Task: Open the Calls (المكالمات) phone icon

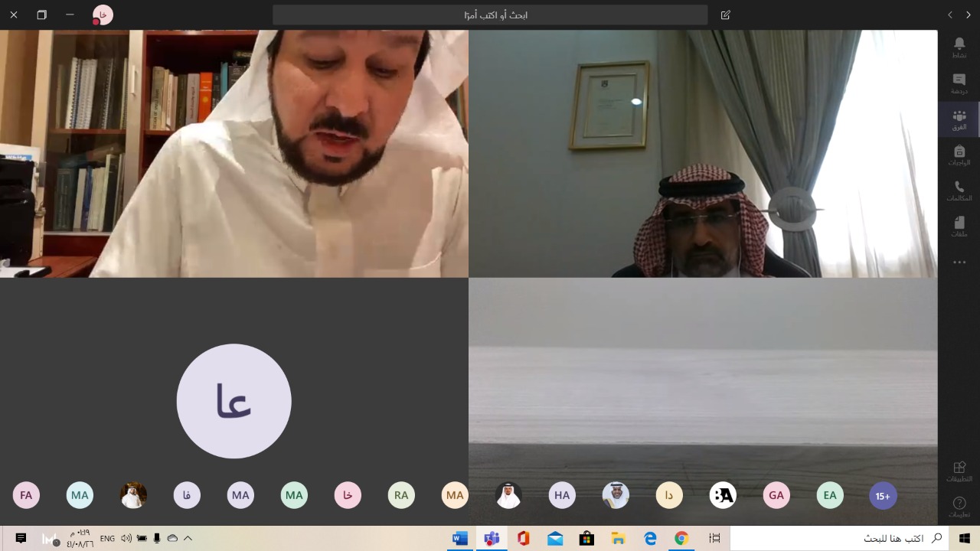Action: tap(959, 191)
